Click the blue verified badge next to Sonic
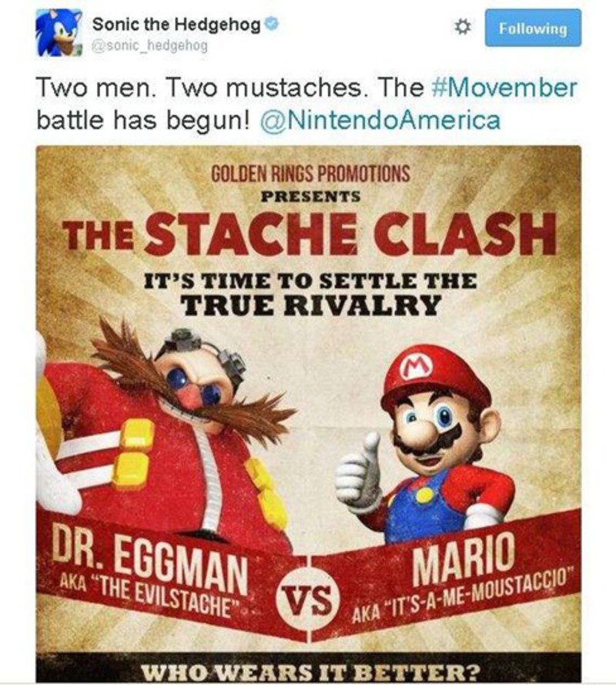 point(271,23)
